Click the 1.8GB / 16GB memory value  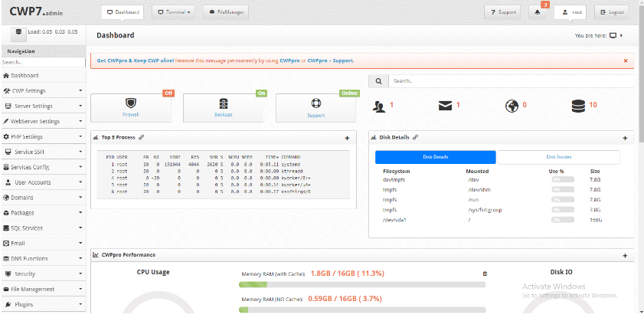pyautogui.click(x=348, y=274)
